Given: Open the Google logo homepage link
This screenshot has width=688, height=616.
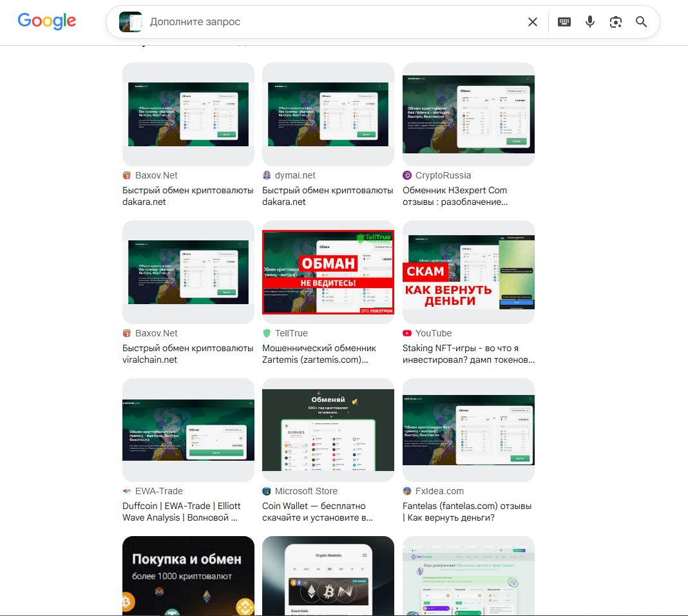Looking at the screenshot, I should 46,21.
